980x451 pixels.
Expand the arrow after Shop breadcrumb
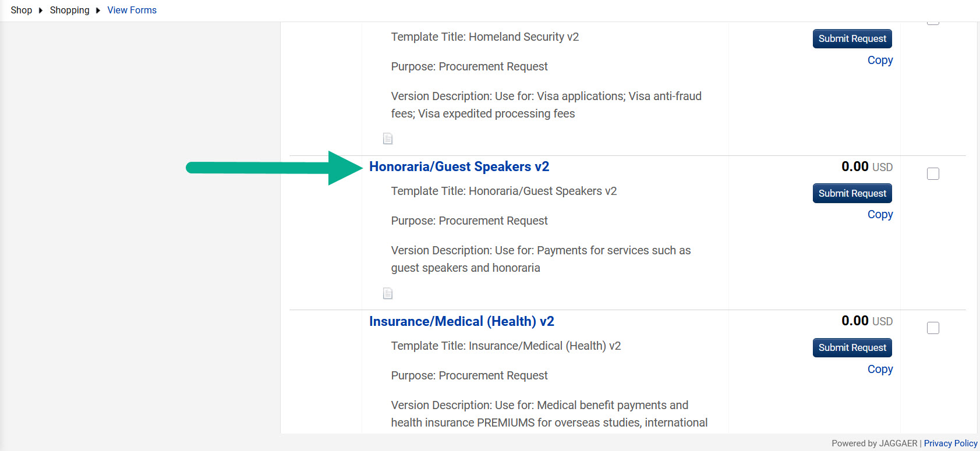coord(41,10)
